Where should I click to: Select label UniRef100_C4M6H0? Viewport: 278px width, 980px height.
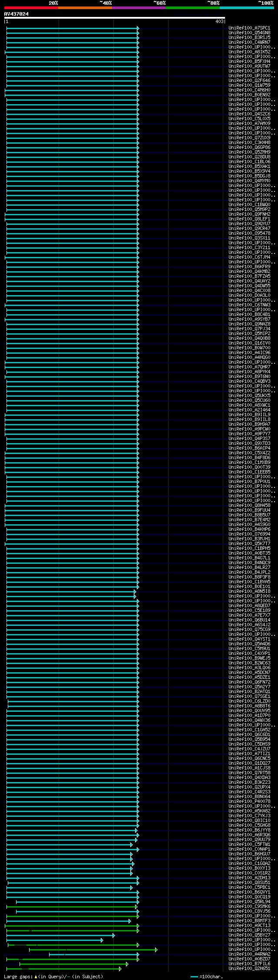(x=249, y=90)
